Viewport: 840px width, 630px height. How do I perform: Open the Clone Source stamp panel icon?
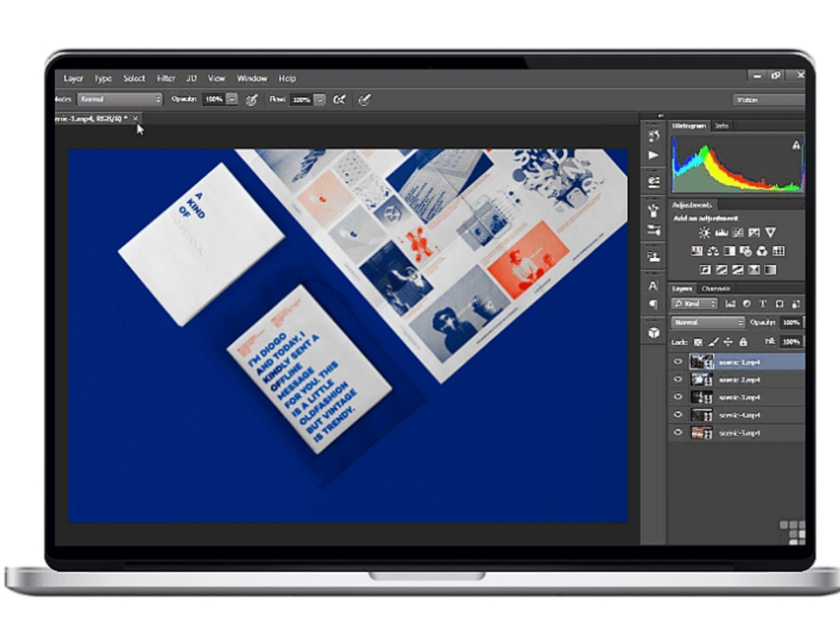(654, 256)
